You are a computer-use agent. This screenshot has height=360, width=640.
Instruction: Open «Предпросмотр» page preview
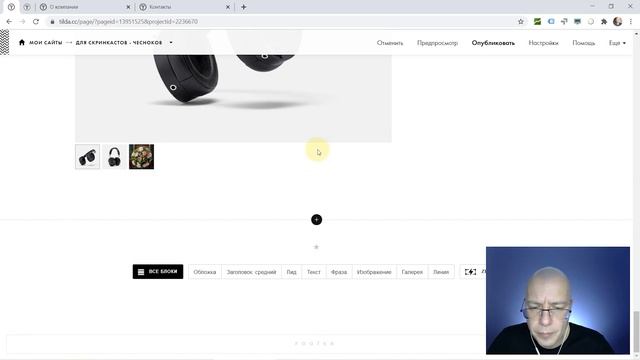(437, 43)
